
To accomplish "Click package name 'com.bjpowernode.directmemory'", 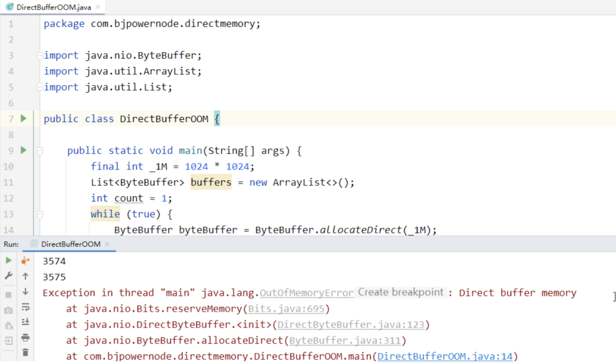I will coord(173,23).
